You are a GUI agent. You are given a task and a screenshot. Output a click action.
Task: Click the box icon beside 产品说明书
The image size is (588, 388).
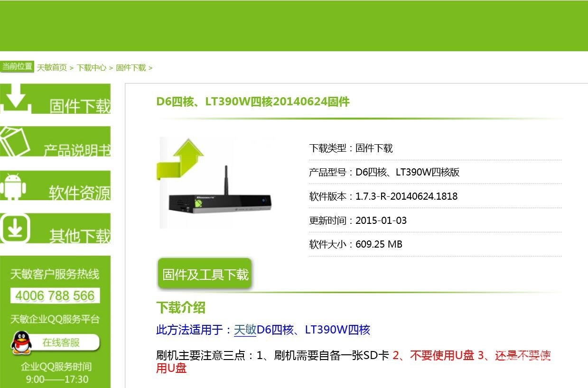pos(15,141)
